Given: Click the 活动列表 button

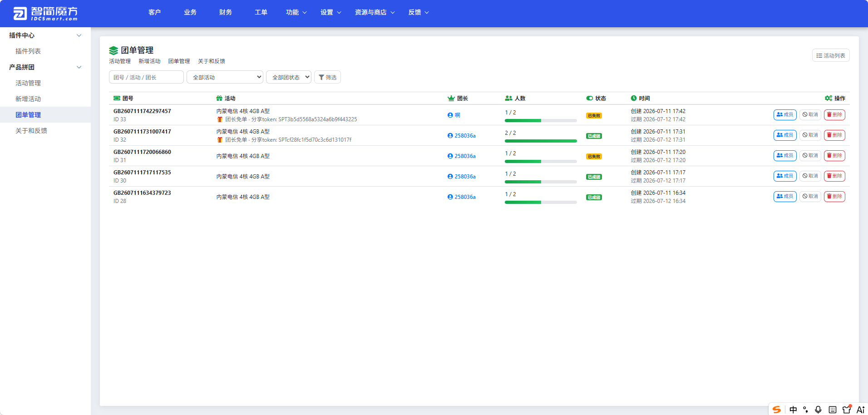Looking at the screenshot, I should click(x=831, y=55).
